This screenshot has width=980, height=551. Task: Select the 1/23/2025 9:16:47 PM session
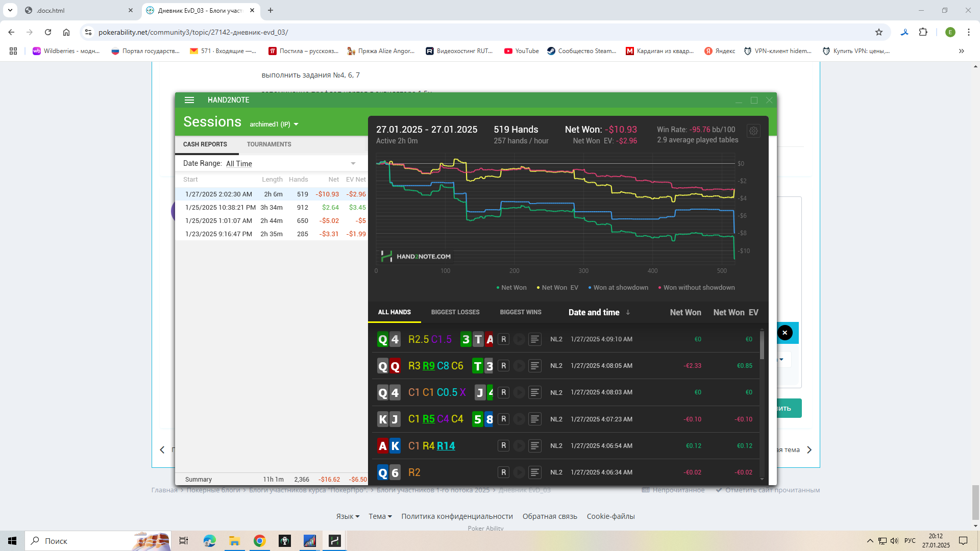point(272,234)
